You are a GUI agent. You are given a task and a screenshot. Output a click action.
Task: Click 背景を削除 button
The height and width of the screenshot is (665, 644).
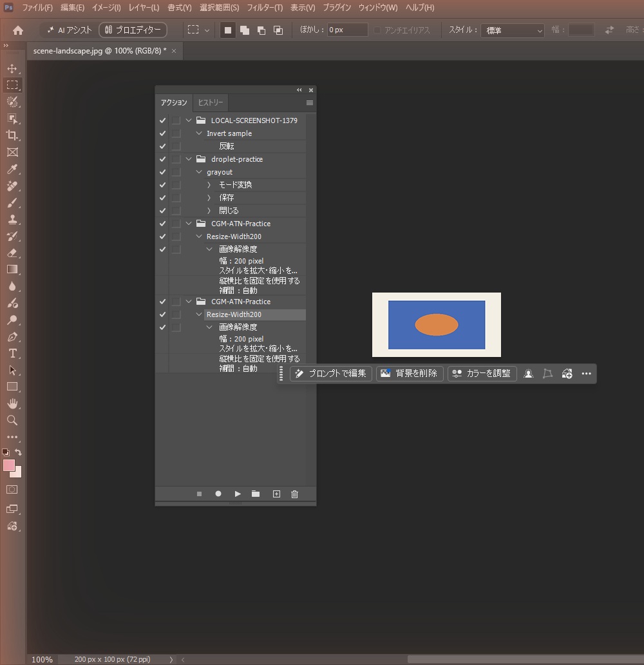pyautogui.click(x=409, y=374)
